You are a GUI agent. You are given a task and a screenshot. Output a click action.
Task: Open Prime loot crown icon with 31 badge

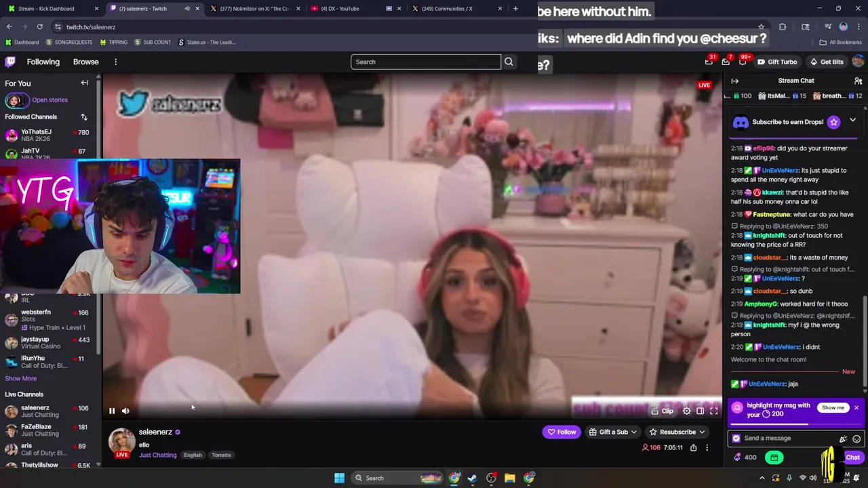(709, 62)
